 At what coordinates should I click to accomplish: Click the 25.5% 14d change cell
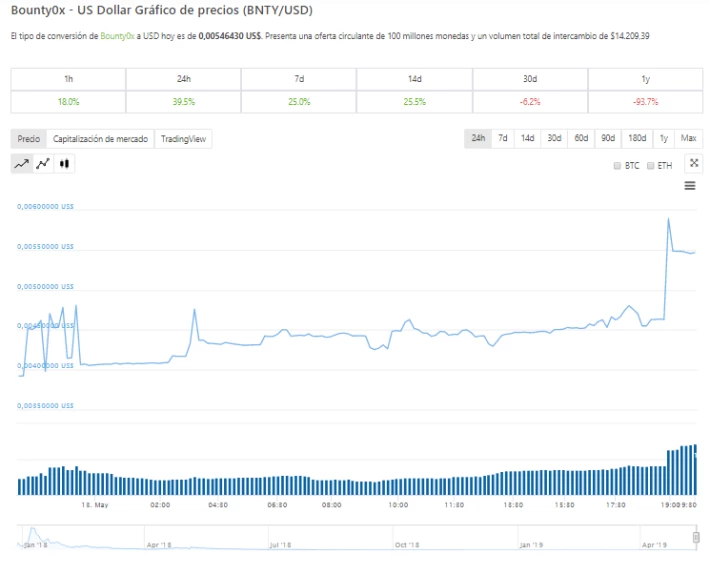point(414,102)
